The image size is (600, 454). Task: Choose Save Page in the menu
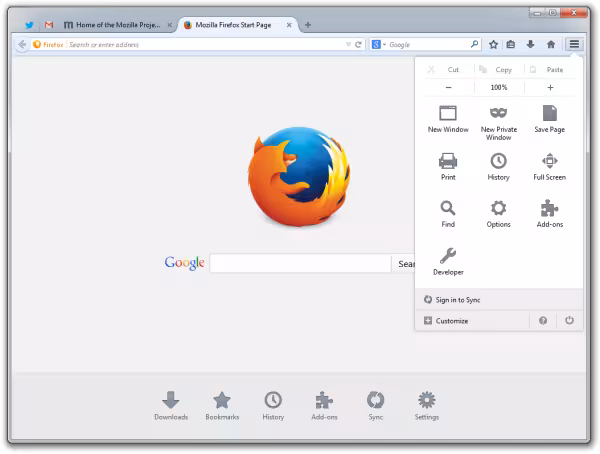549,119
